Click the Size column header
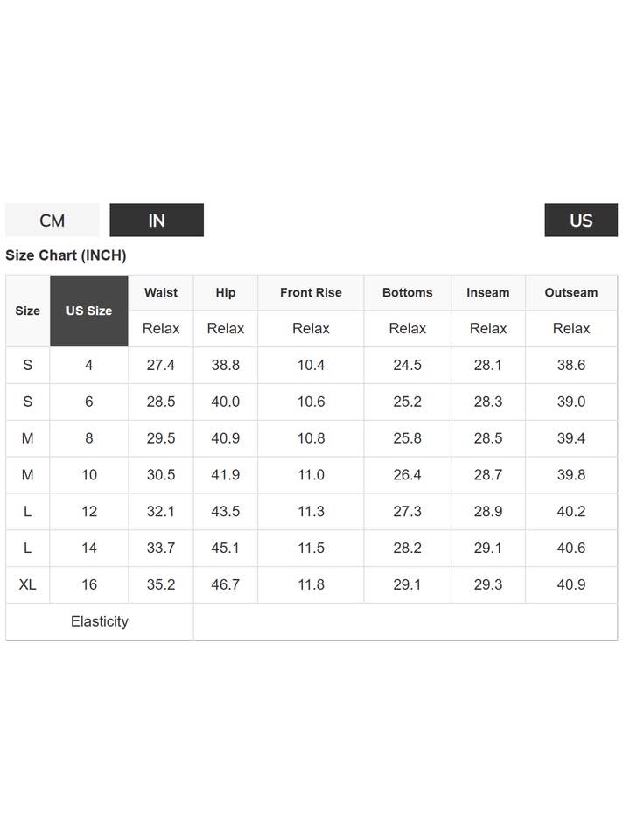This screenshot has height=840, width=630. (x=28, y=311)
